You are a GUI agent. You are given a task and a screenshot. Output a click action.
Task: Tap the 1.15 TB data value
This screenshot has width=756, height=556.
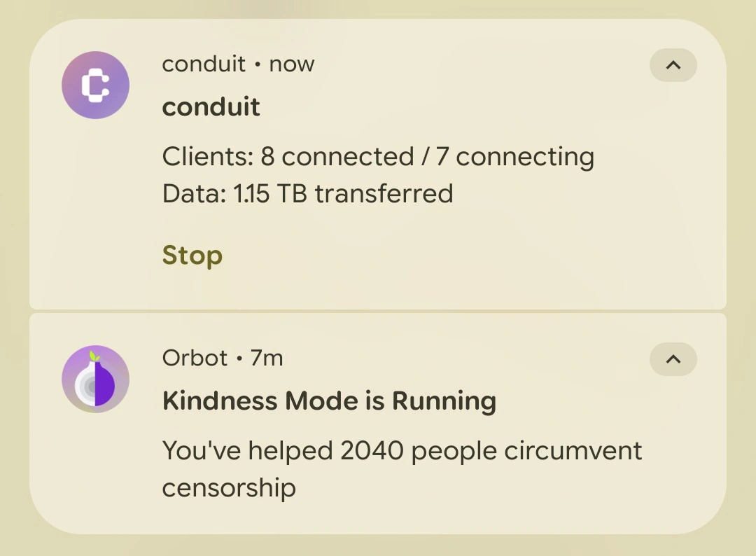pyautogui.click(x=270, y=194)
